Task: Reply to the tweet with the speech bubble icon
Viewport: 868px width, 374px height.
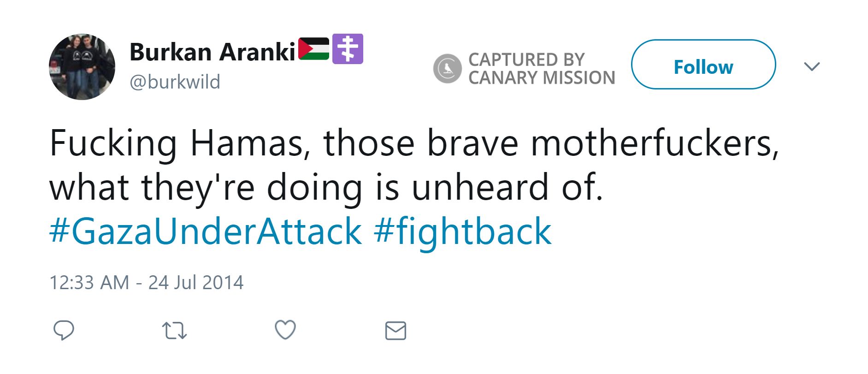Action: pos(64,330)
